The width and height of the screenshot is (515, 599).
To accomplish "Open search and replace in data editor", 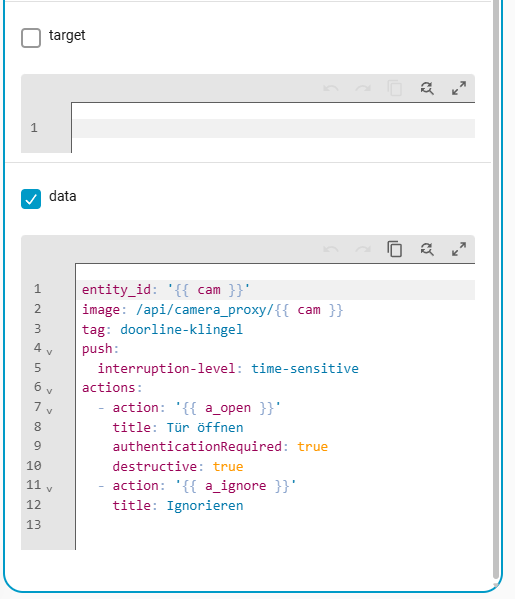I will [x=427, y=249].
